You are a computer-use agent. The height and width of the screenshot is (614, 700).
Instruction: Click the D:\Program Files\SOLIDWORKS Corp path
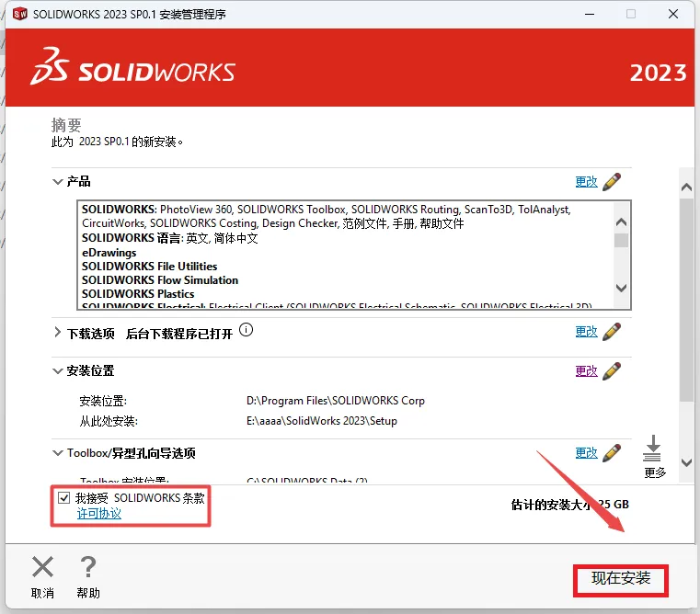(335, 401)
